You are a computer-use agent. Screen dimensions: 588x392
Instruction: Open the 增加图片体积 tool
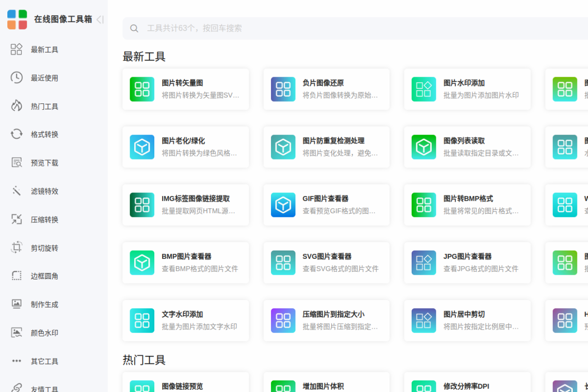point(327,382)
